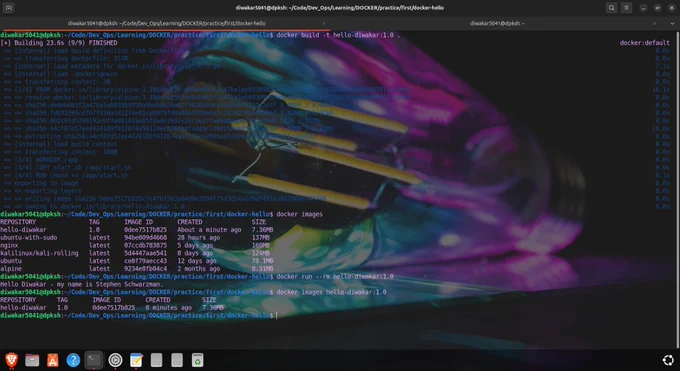680x371 pixels.
Task: Click image ID '9234e8fb04c4'
Action: (x=145, y=269)
